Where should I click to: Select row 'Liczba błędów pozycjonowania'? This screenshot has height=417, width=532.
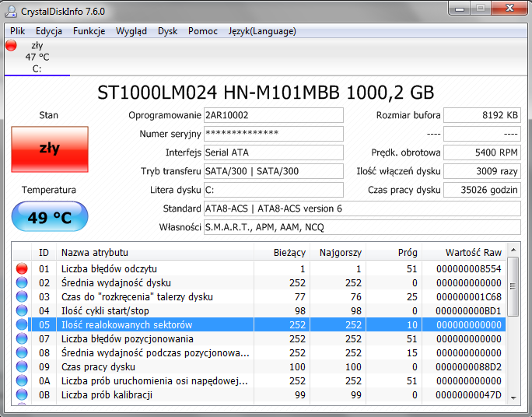click(x=259, y=338)
